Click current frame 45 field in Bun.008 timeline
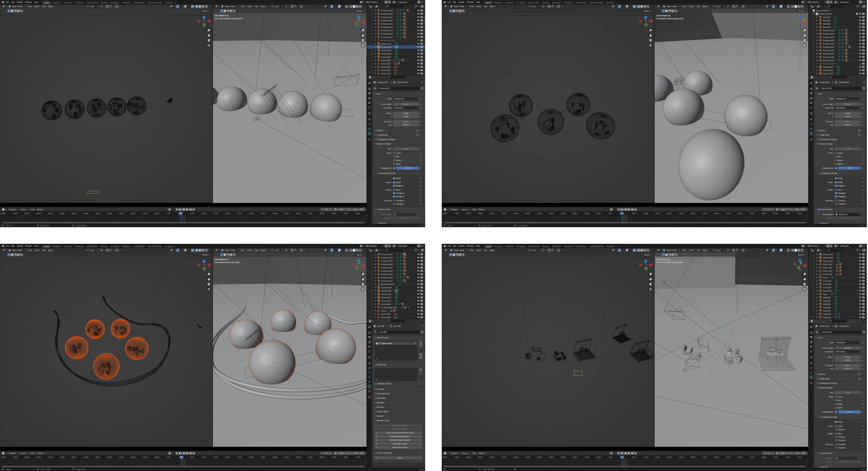Screen dimensions: 868x471 tap(326, 453)
